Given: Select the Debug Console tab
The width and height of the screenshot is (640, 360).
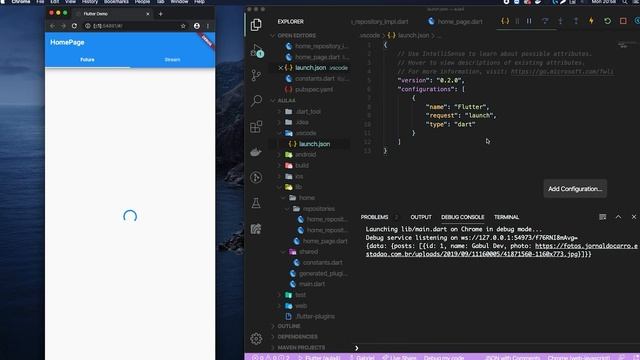Looking at the screenshot, I should tap(462, 217).
